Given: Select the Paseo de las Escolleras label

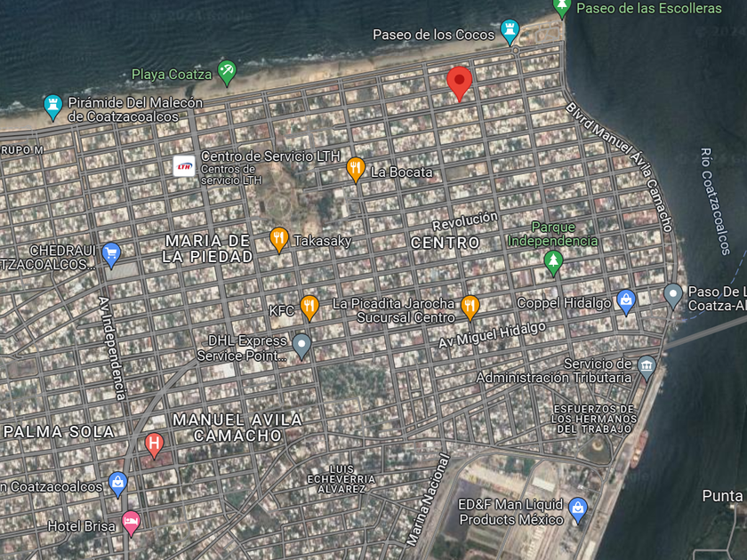Looking at the screenshot, I should point(649,8).
